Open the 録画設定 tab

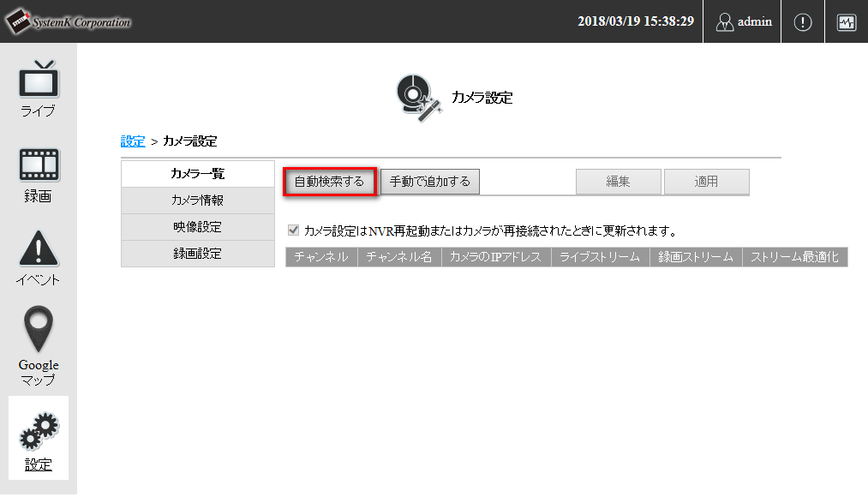click(x=197, y=253)
